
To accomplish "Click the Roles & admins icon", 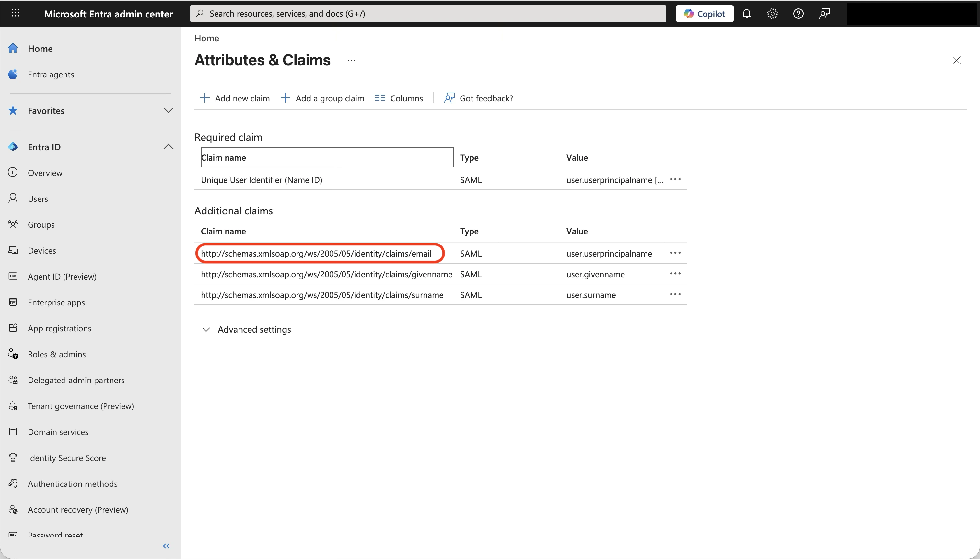I will click(x=13, y=354).
